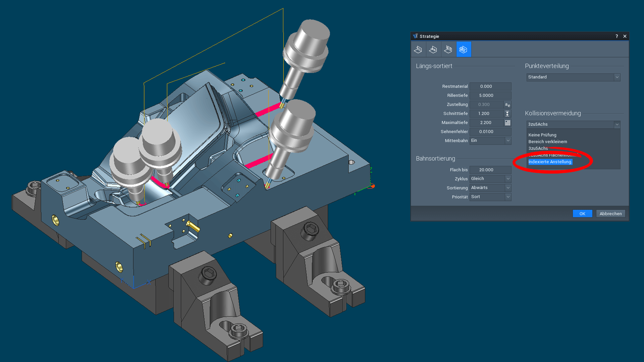Confirm the strategy settings with OK
The image size is (644, 362).
pos(582,214)
